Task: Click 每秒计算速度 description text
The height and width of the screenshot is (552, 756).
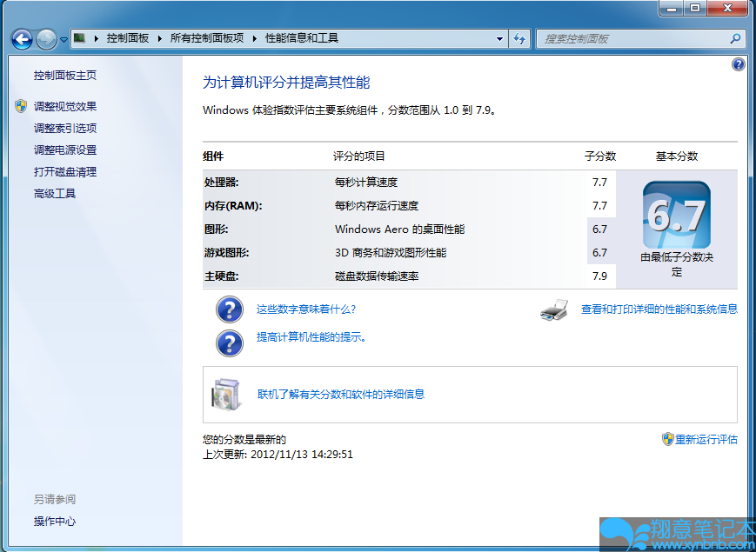Action: tap(366, 182)
